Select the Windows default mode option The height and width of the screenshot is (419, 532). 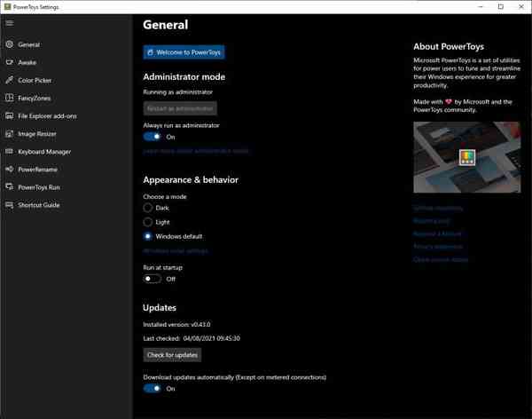pyautogui.click(x=148, y=236)
